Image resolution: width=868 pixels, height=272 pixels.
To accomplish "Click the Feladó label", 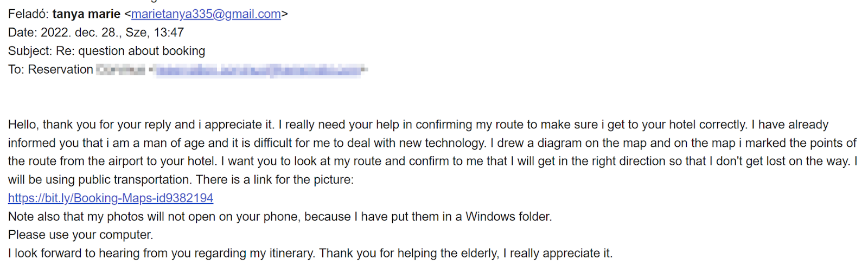I will (28, 14).
